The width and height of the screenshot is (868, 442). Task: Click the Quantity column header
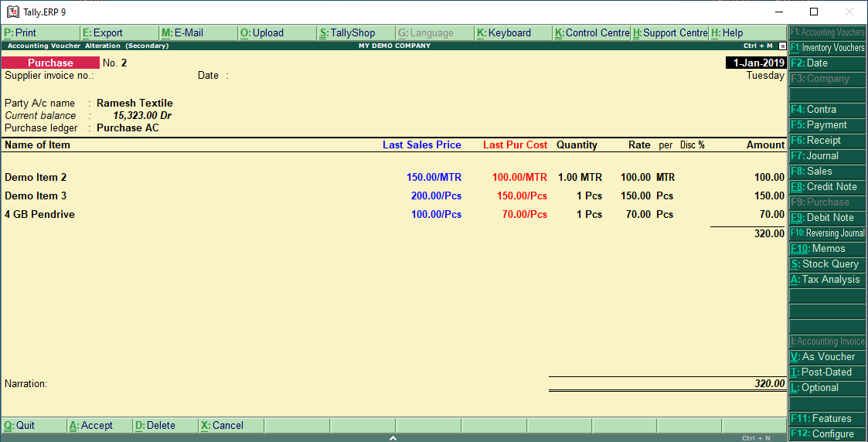pyautogui.click(x=577, y=145)
